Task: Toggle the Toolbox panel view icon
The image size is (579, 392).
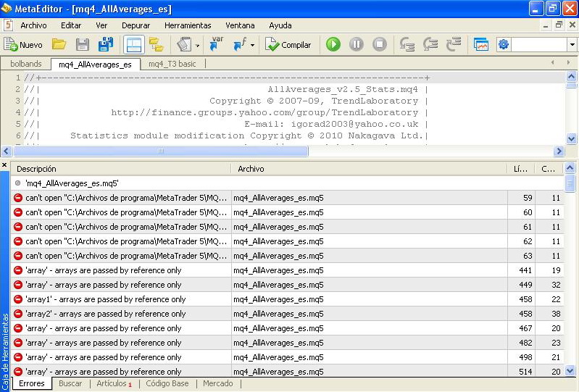Action: pos(133,45)
